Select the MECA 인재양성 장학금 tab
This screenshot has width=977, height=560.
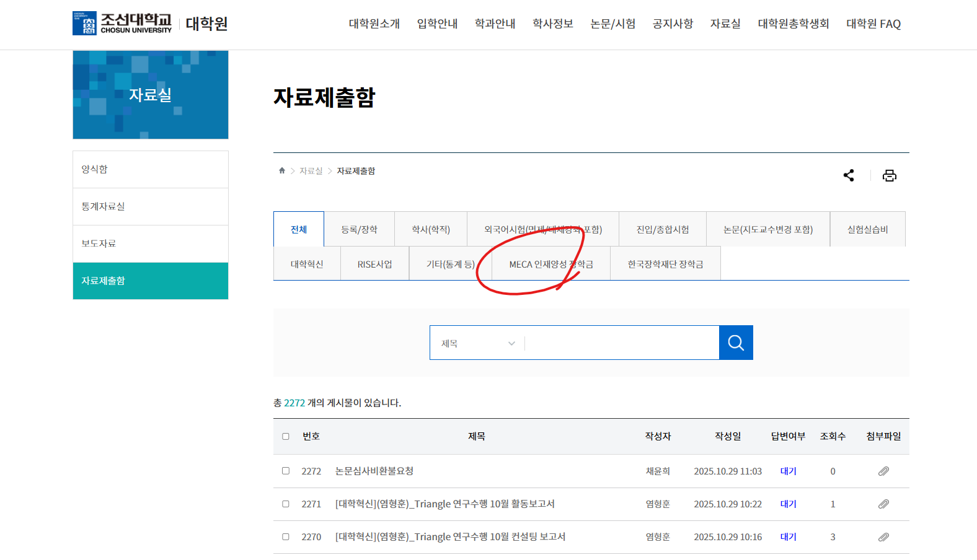550,264
